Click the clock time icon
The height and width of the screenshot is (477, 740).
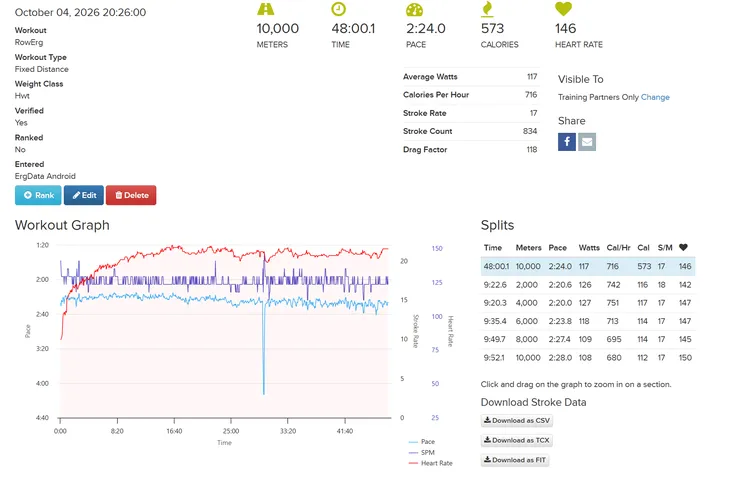[338, 9]
